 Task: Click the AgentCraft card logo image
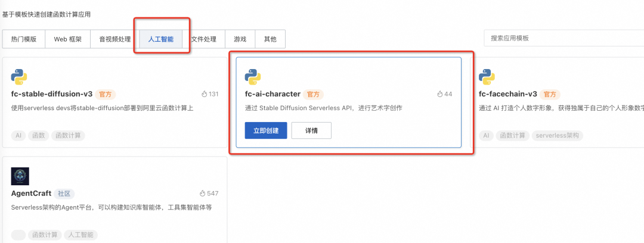[20, 176]
